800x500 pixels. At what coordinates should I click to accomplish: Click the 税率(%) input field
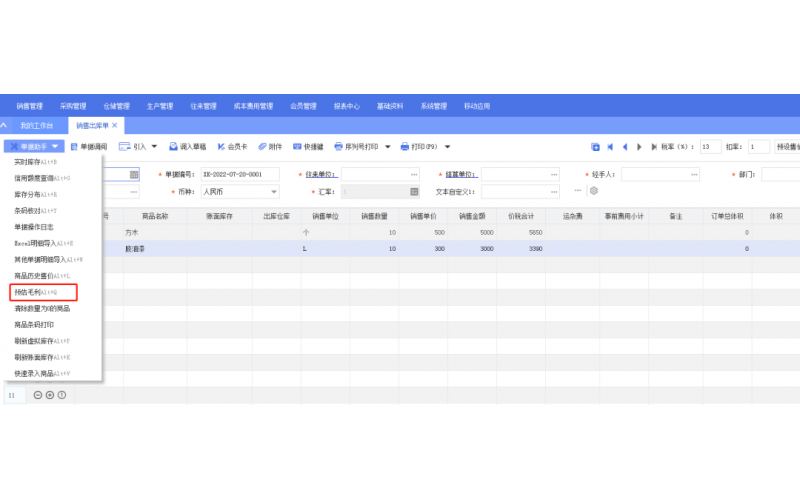click(x=710, y=147)
